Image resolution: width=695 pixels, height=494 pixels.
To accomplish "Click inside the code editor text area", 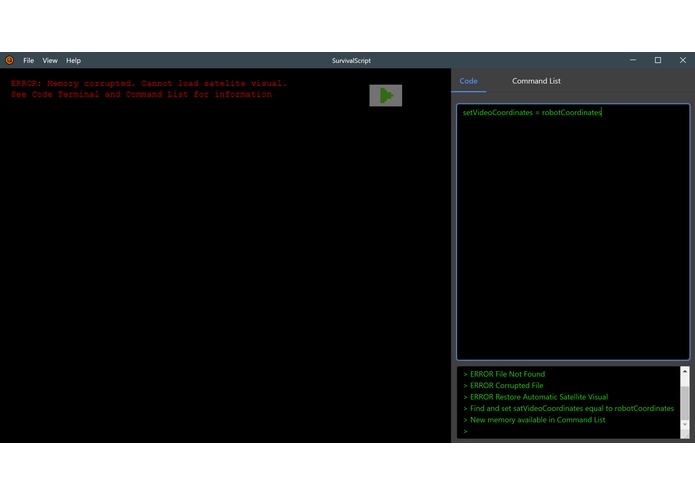I will pyautogui.click(x=573, y=232).
